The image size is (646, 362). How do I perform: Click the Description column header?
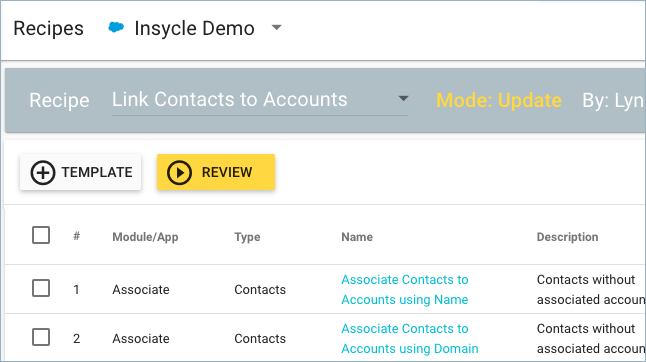click(567, 237)
